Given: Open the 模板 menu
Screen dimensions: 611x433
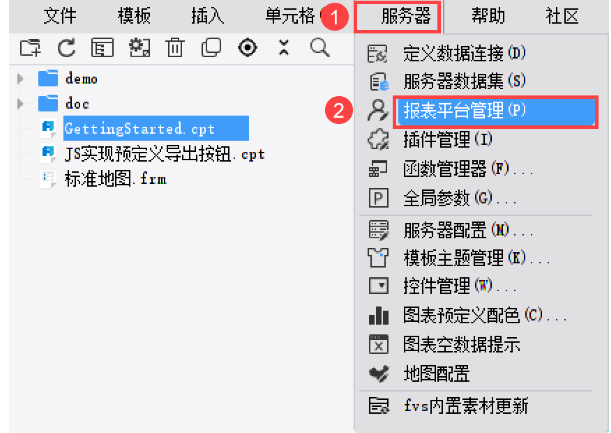Looking at the screenshot, I should [x=134, y=16].
